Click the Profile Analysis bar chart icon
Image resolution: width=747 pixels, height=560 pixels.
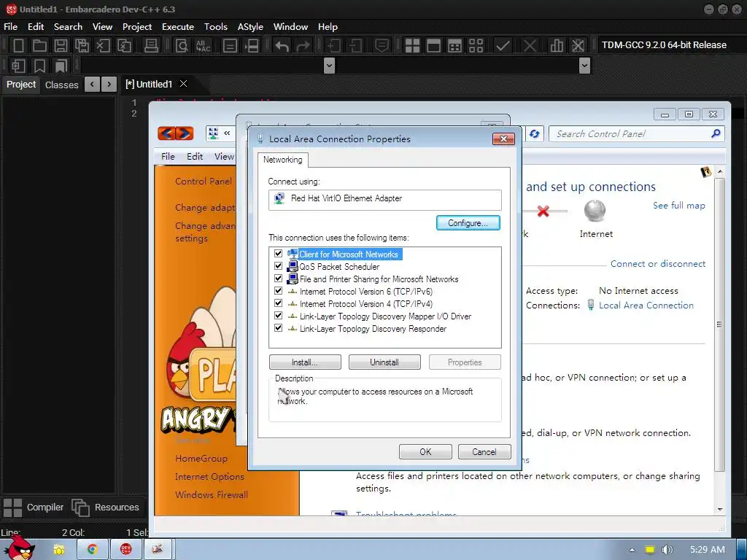pos(557,46)
